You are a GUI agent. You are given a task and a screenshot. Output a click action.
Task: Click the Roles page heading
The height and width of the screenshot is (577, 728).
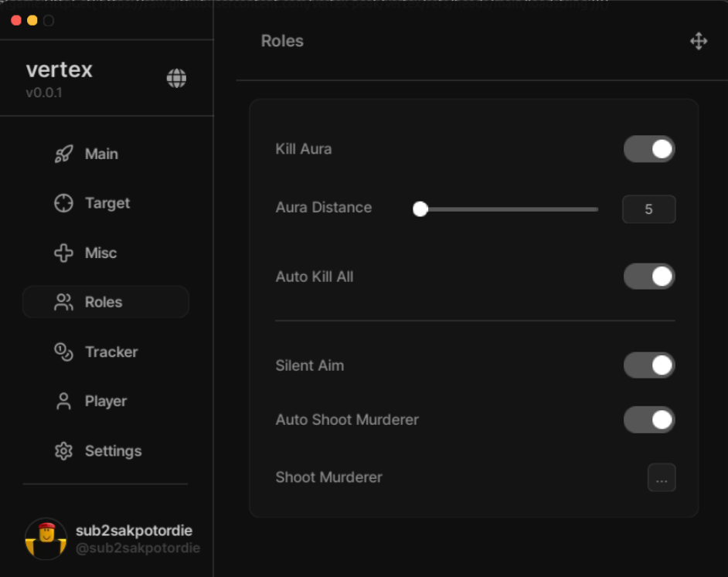click(x=282, y=41)
